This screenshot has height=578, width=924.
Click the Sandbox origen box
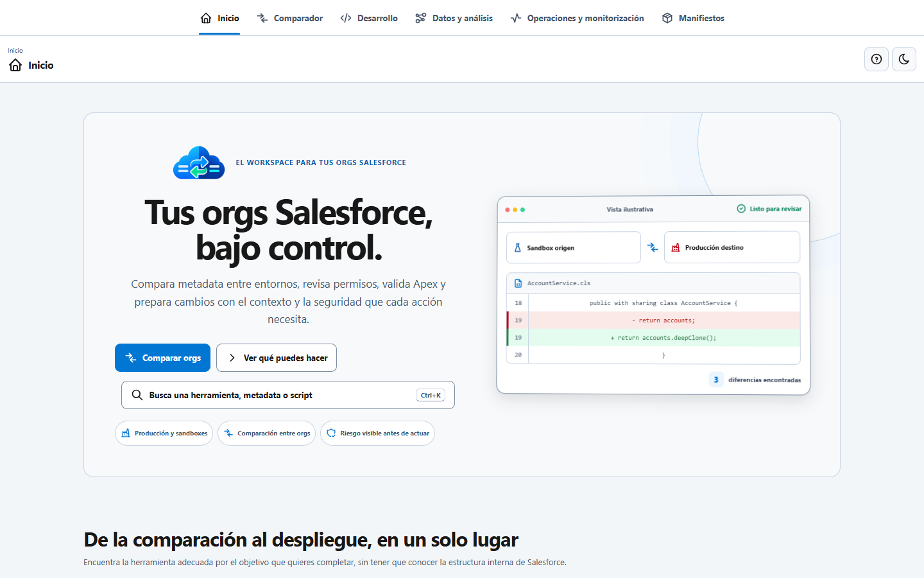[x=574, y=247]
